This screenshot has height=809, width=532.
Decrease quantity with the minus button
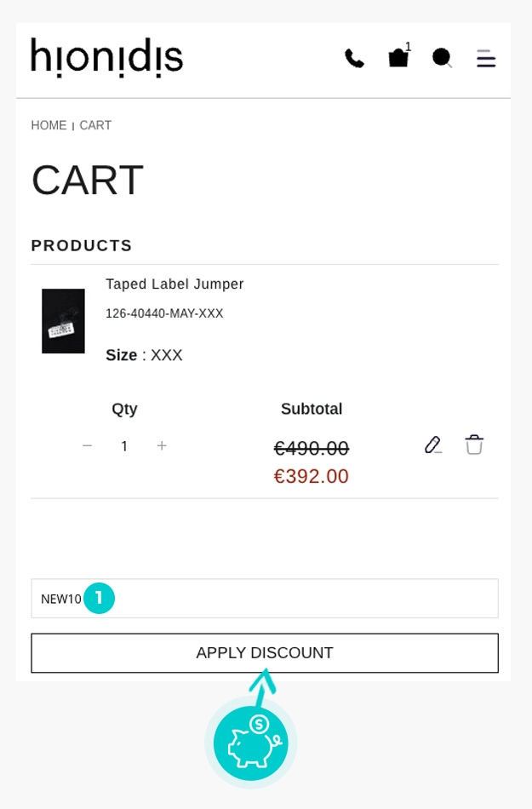[87, 446]
